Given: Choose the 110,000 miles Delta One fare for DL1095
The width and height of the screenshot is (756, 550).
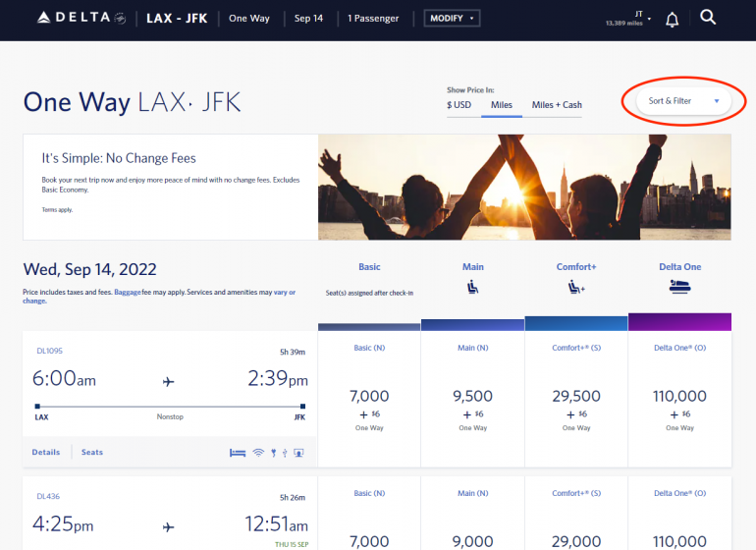Looking at the screenshot, I should pyautogui.click(x=679, y=398).
